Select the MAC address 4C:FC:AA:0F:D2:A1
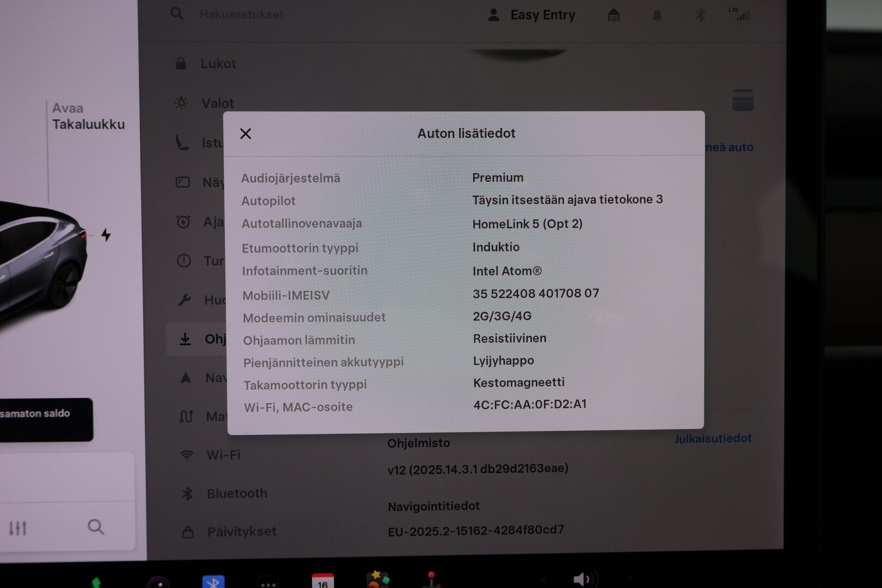 (x=530, y=405)
